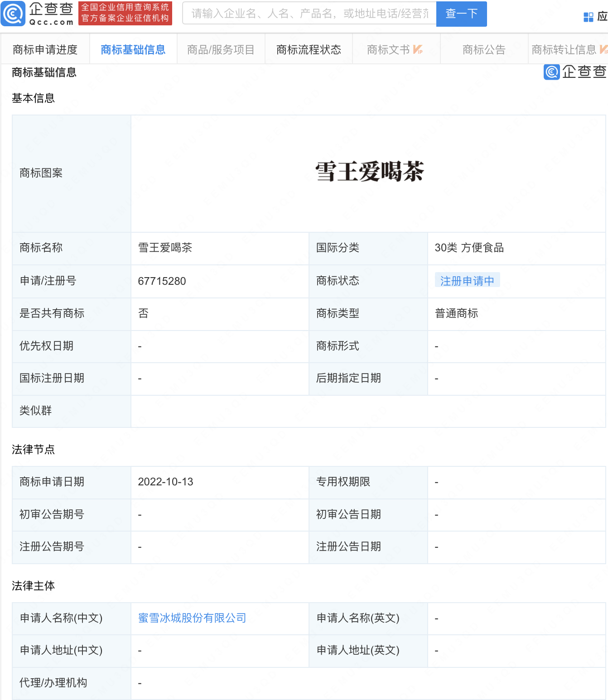This screenshot has height=700, width=608.
Task: Select the 商标基础信息 tab
Action: coord(133,49)
